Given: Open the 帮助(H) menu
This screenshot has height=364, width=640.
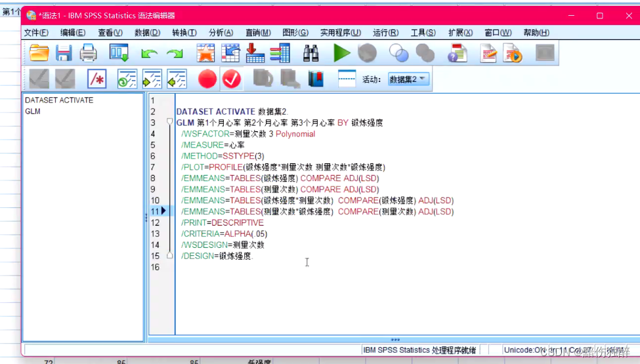Looking at the screenshot, I should (536, 33).
